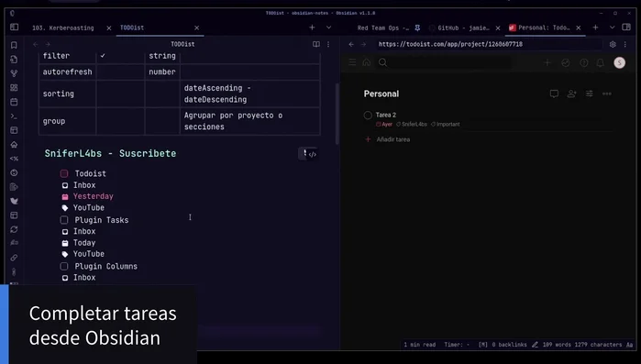Image resolution: width=641 pixels, height=364 pixels.
Task: Toggle the left sidebar panel icon
Action: 15,28
